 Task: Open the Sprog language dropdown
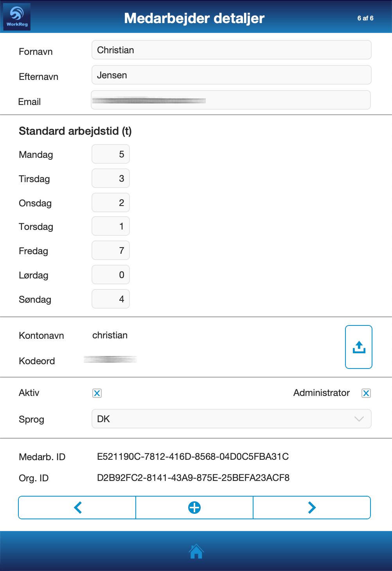tap(231, 419)
